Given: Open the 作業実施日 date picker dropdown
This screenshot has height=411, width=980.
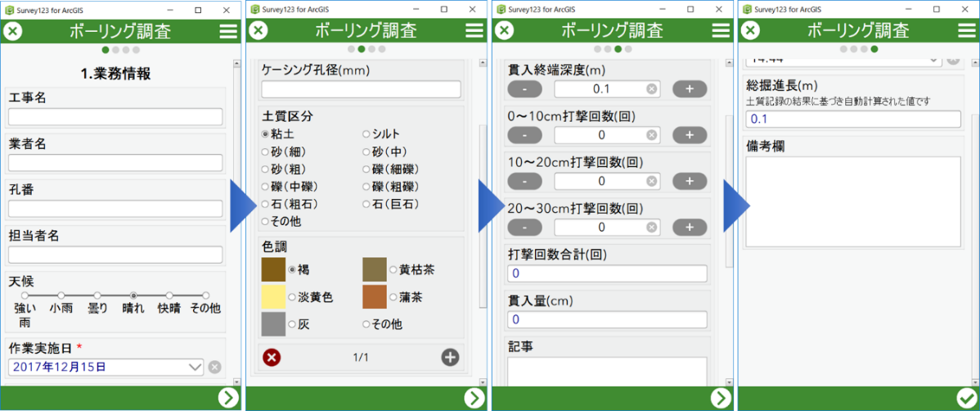Looking at the screenshot, I should click(195, 367).
